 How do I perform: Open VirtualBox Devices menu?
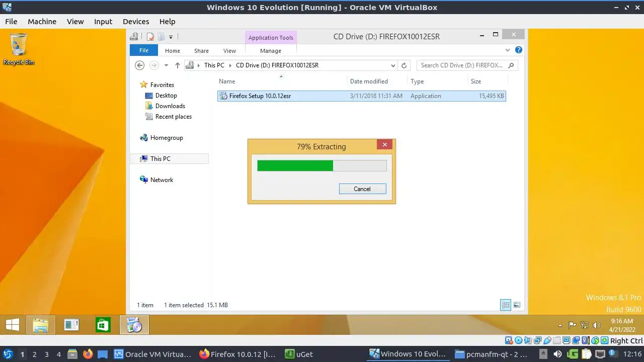(136, 22)
